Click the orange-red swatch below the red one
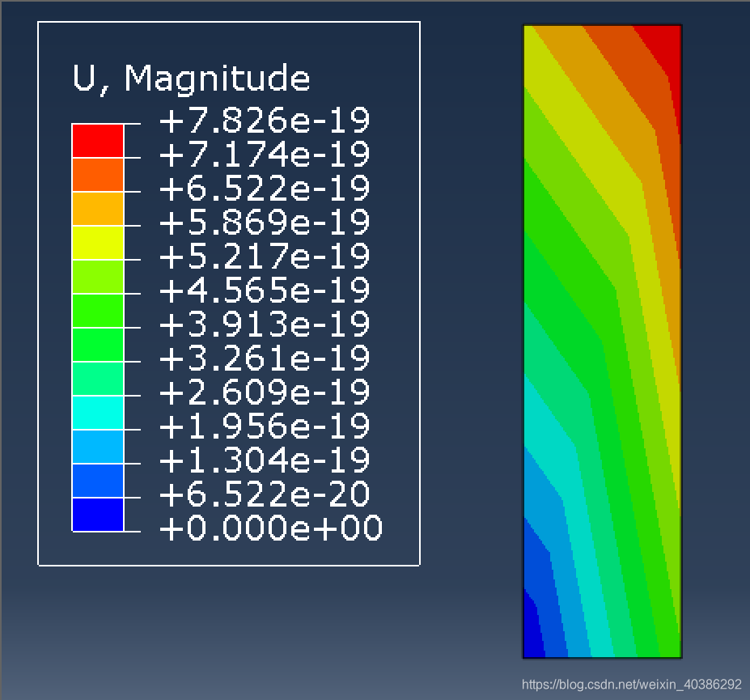Screen dimensions: 750x700 [98, 175]
